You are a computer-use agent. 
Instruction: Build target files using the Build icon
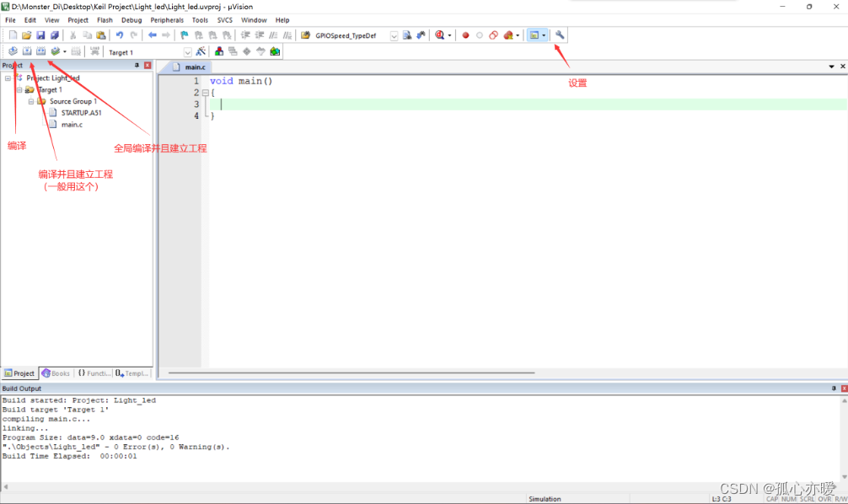(x=26, y=51)
